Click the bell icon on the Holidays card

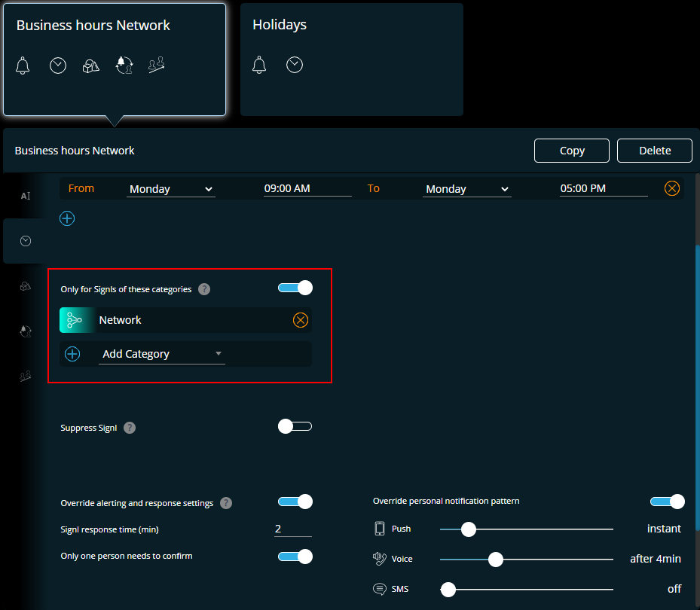point(259,66)
